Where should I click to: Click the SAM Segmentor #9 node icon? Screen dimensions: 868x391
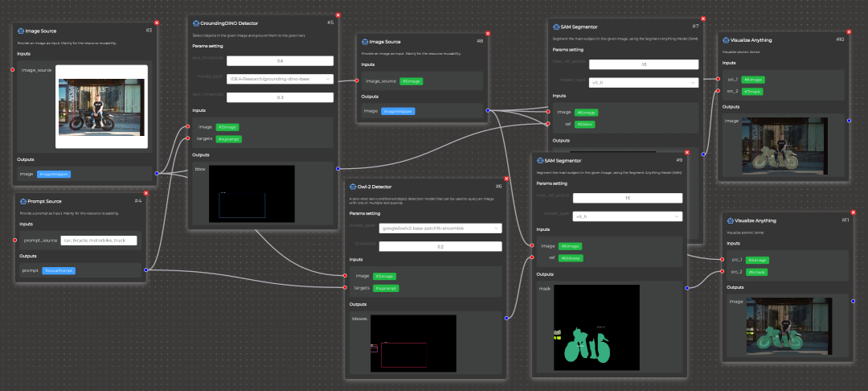pyautogui.click(x=538, y=159)
